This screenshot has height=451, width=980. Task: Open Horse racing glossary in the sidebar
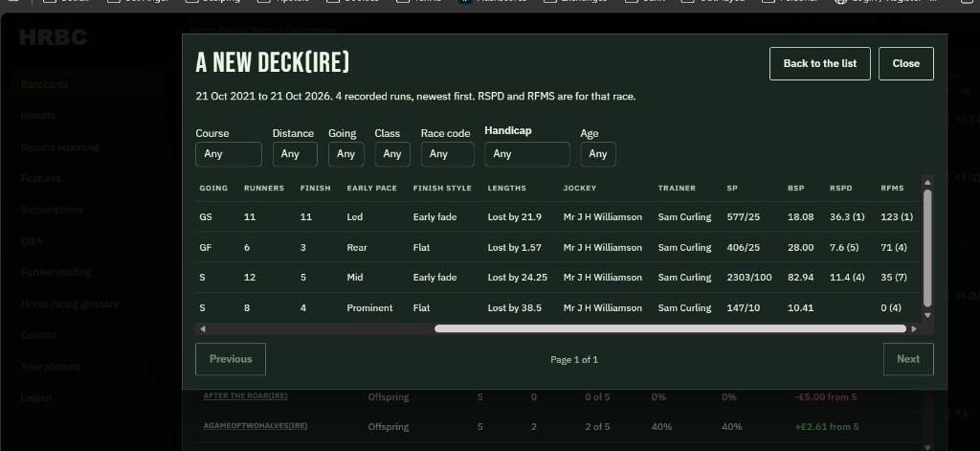[69, 304]
